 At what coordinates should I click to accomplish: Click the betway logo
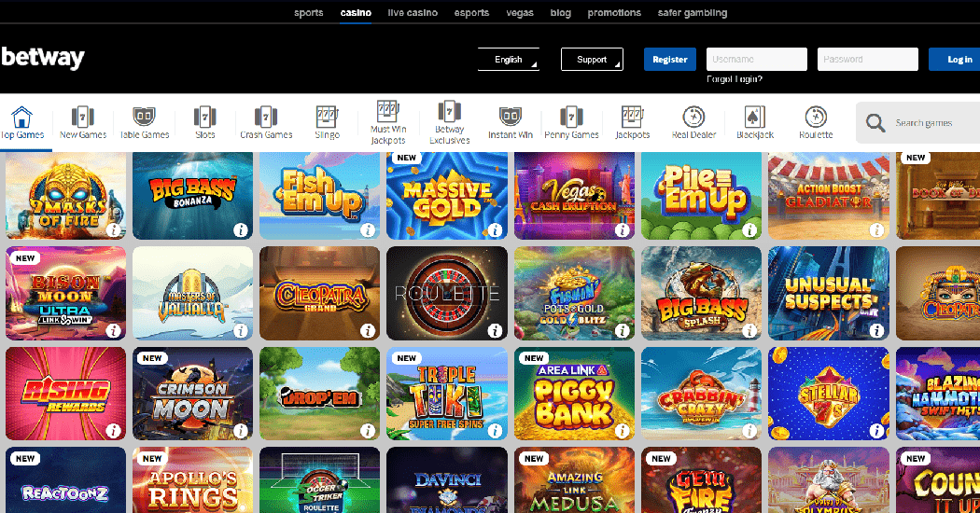43,58
